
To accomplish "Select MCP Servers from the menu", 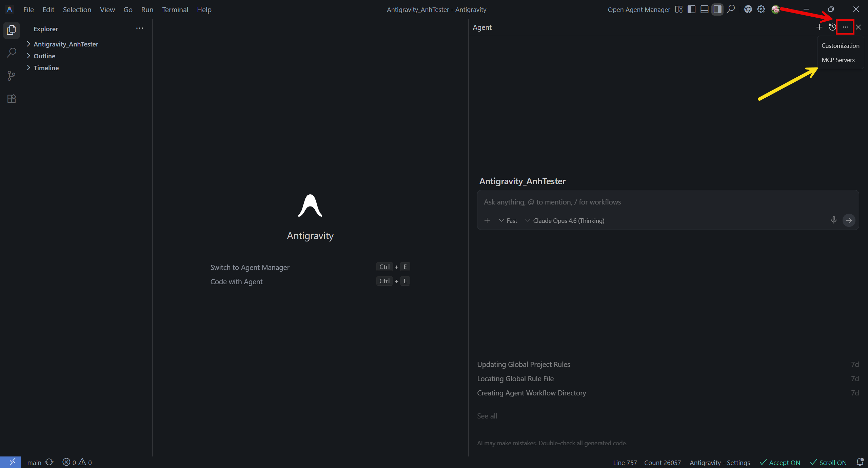I will (x=838, y=60).
